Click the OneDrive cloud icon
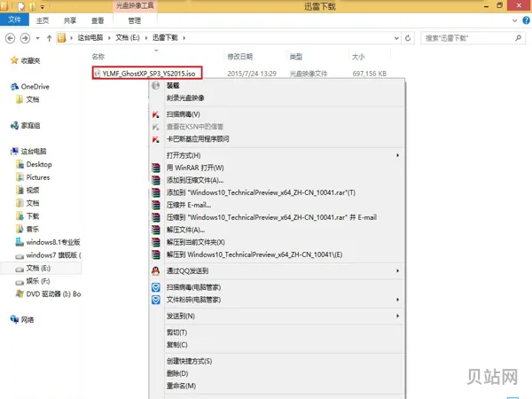Image resolution: width=532 pixels, height=399 pixels. [x=14, y=87]
